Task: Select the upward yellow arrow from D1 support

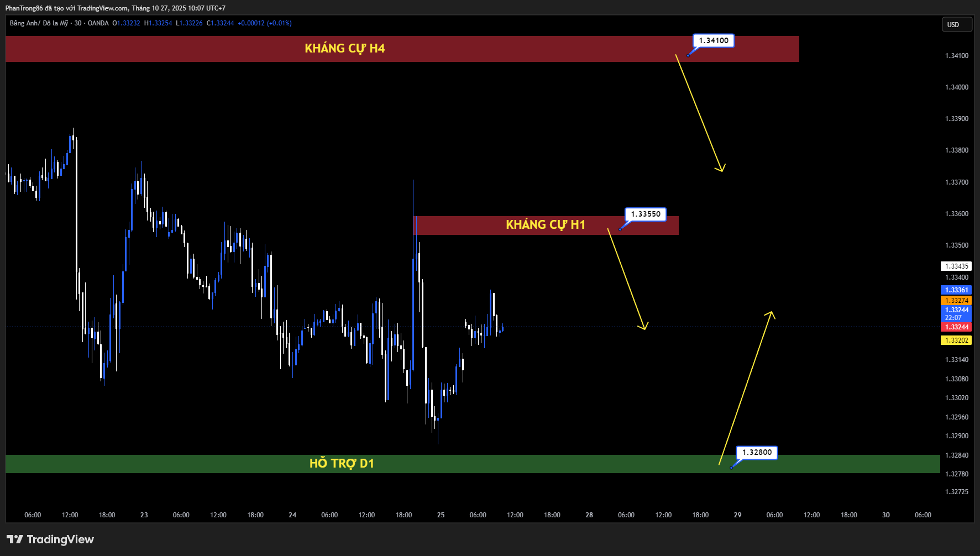Action: [746, 388]
